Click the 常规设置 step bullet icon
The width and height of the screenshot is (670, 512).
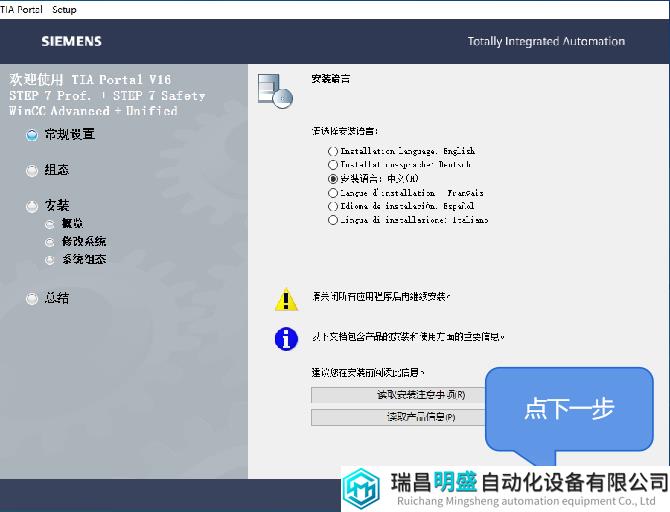point(32,135)
